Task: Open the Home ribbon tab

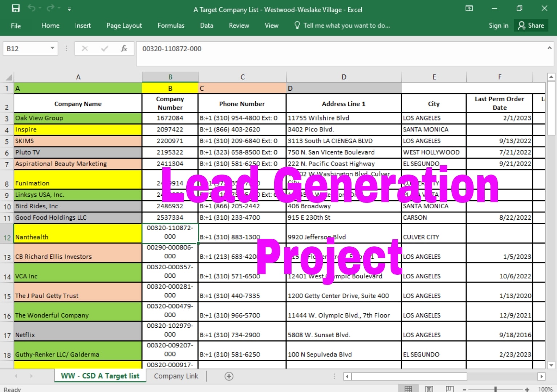Action: pyautogui.click(x=50, y=25)
